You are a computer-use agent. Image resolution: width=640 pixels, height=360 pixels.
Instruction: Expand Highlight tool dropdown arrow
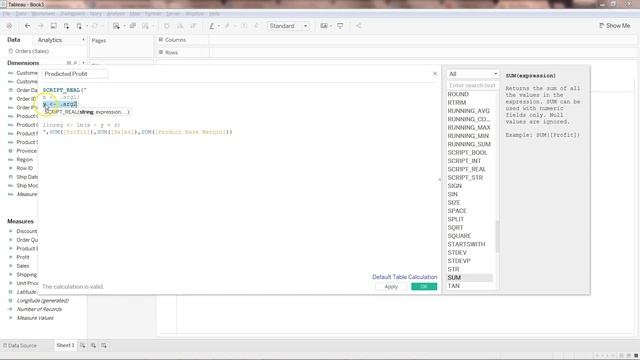[x=219, y=26]
